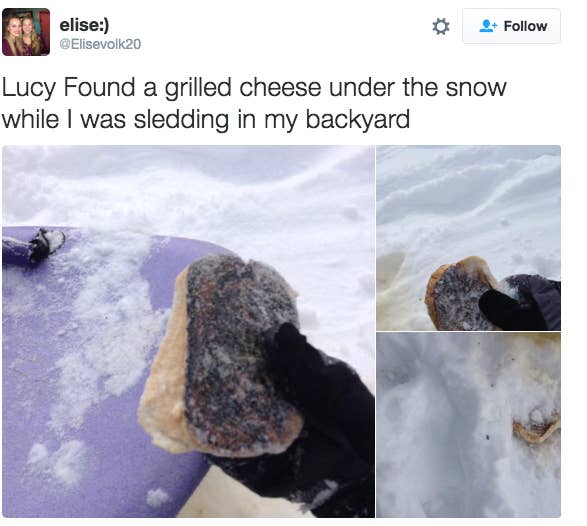Open the @Elisevolk20 handle link
This screenshot has width=587, height=526.
(100, 44)
